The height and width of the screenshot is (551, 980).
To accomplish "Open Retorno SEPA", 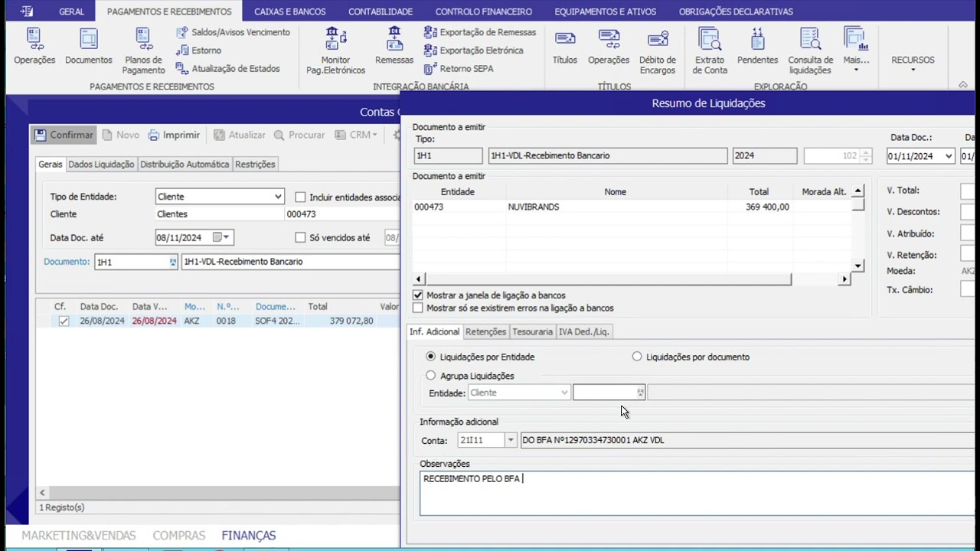I will [459, 69].
